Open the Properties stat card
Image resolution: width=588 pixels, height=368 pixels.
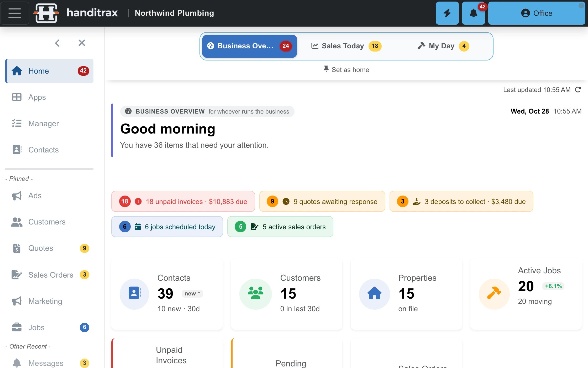click(x=406, y=294)
